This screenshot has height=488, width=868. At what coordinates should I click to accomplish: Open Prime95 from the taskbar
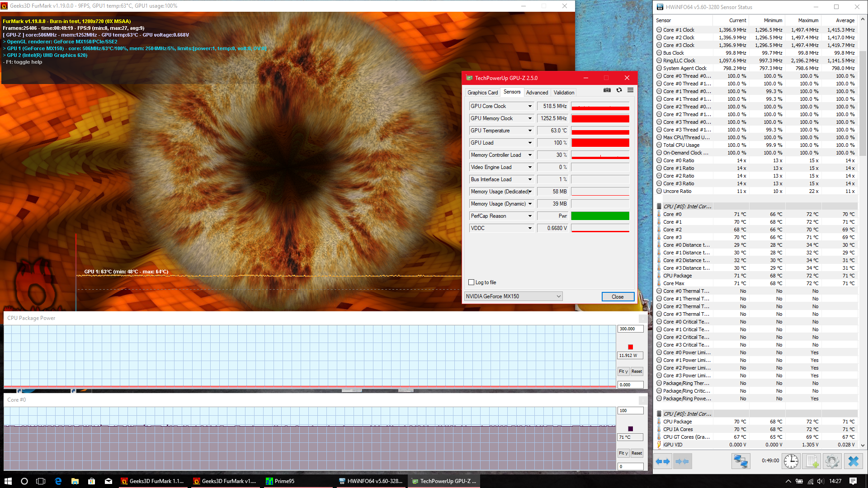(280, 481)
